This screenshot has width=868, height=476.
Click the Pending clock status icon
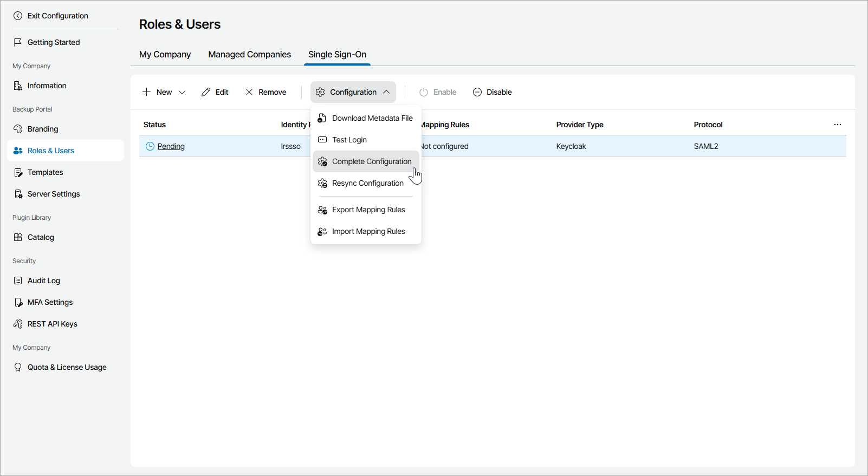coord(150,146)
